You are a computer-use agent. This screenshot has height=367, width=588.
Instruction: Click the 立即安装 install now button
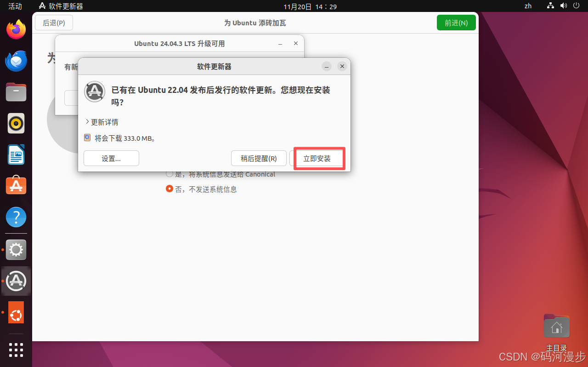pos(317,158)
